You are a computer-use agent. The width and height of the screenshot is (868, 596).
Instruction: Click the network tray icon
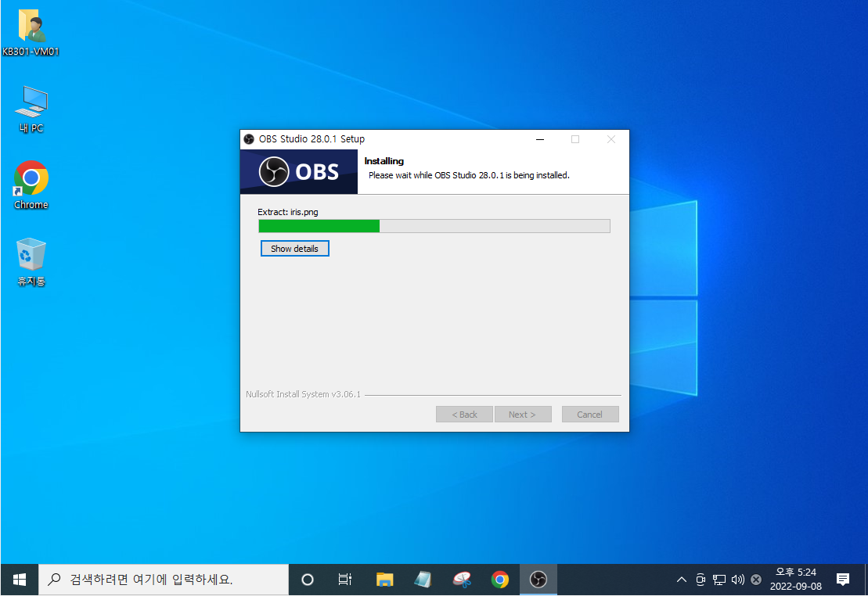tap(719, 580)
